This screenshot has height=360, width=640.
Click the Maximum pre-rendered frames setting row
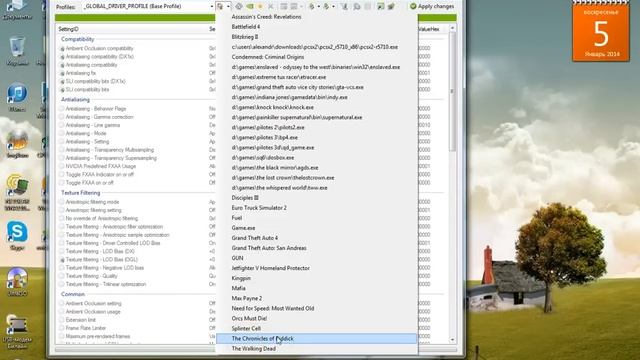coord(98,336)
